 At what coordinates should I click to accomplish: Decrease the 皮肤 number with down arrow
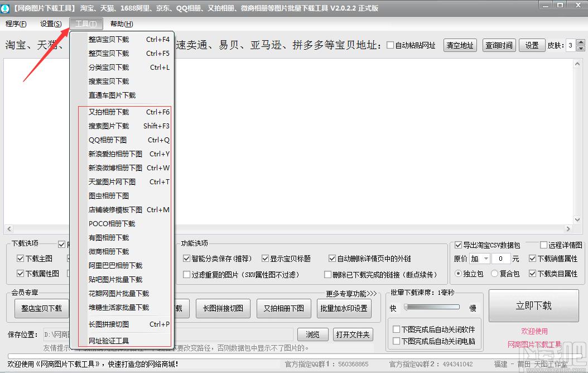[x=581, y=49]
